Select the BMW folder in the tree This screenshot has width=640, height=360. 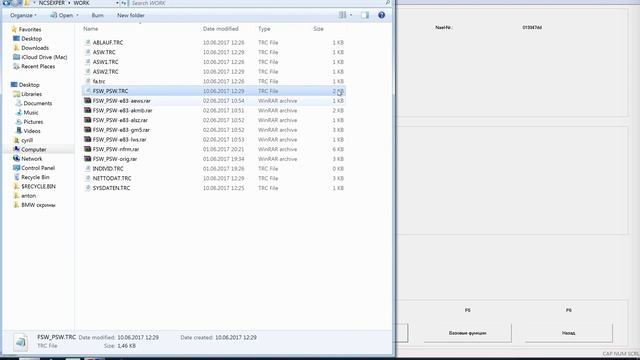[38, 205]
